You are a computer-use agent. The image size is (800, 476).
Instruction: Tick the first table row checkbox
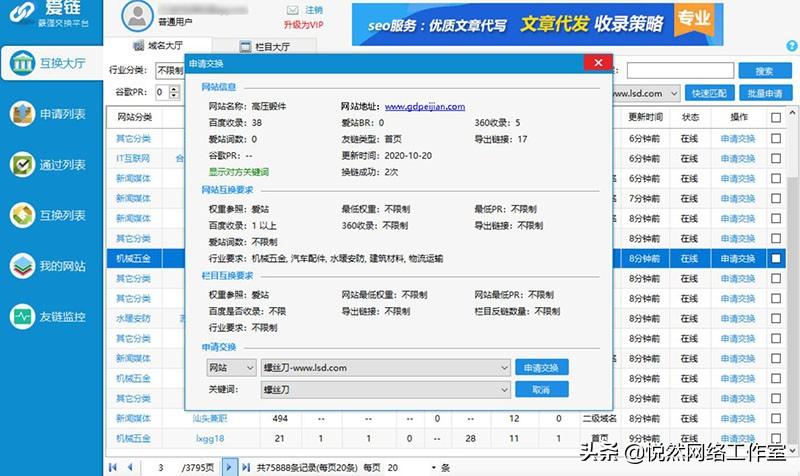point(776,138)
